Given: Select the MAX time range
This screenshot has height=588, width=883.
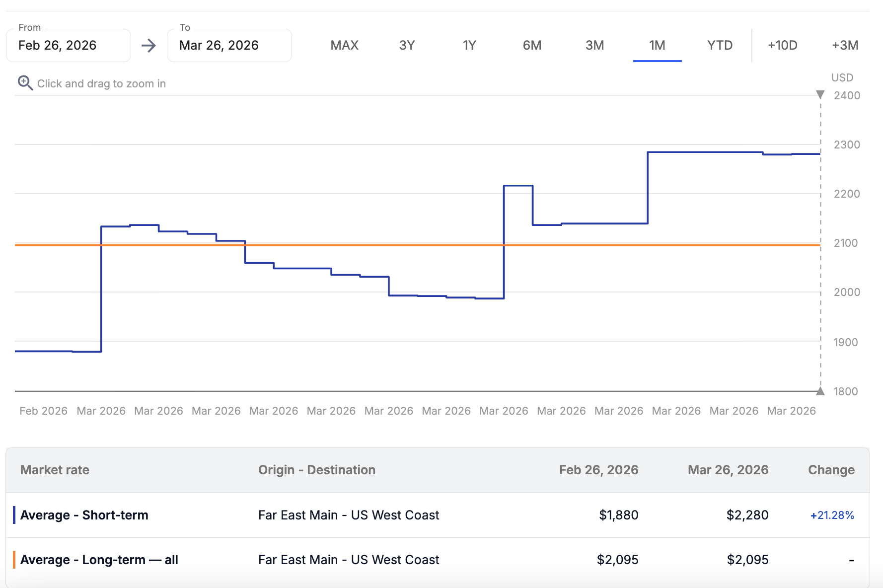Looking at the screenshot, I should (x=344, y=45).
